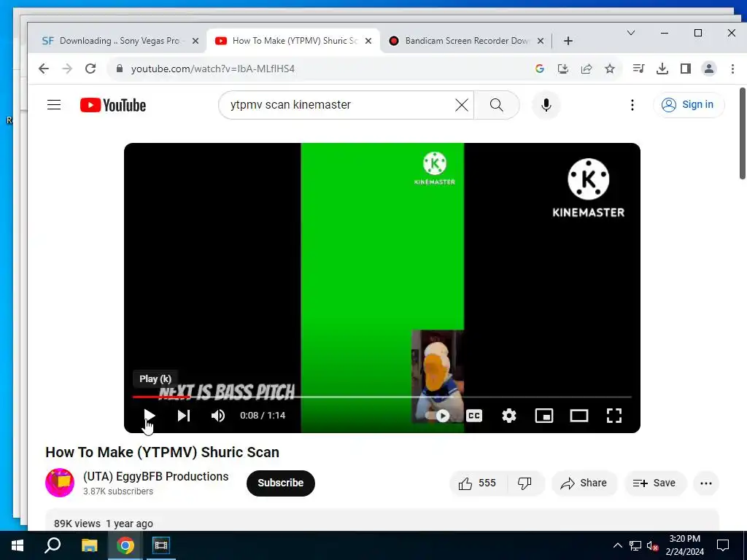Skip to the next video
Viewport: 747px width, 560px height.
click(x=184, y=415)
